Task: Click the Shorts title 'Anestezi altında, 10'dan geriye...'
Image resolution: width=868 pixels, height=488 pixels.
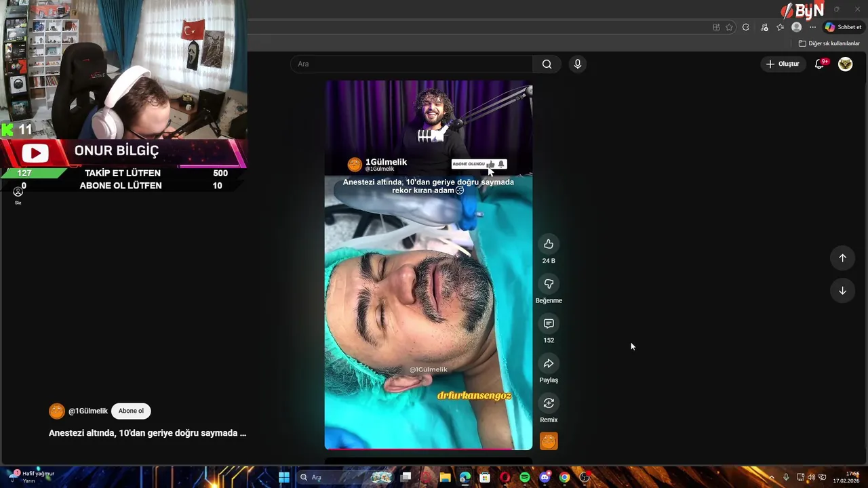Action: pos(147,433)
